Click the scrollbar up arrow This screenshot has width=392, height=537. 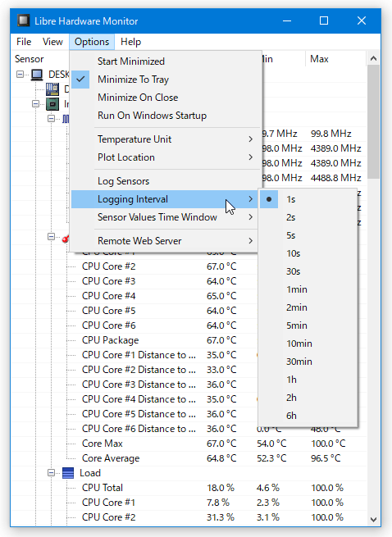point(373,58)
